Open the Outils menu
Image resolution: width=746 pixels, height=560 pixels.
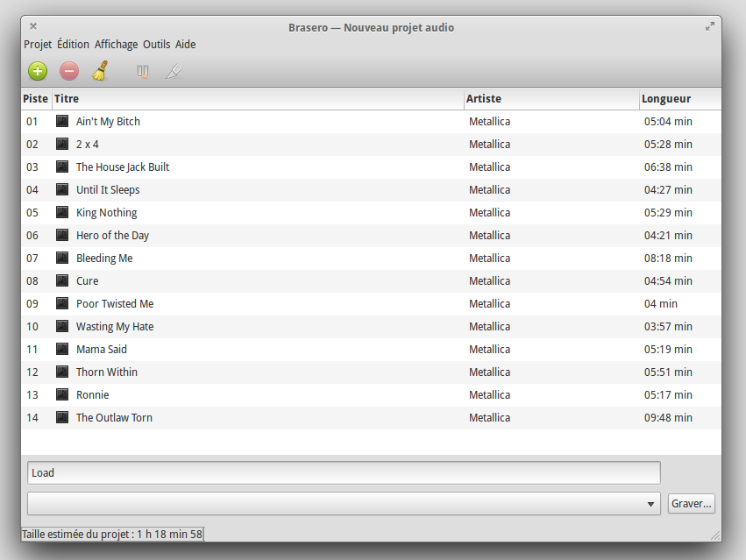click(x=157, y=44)
